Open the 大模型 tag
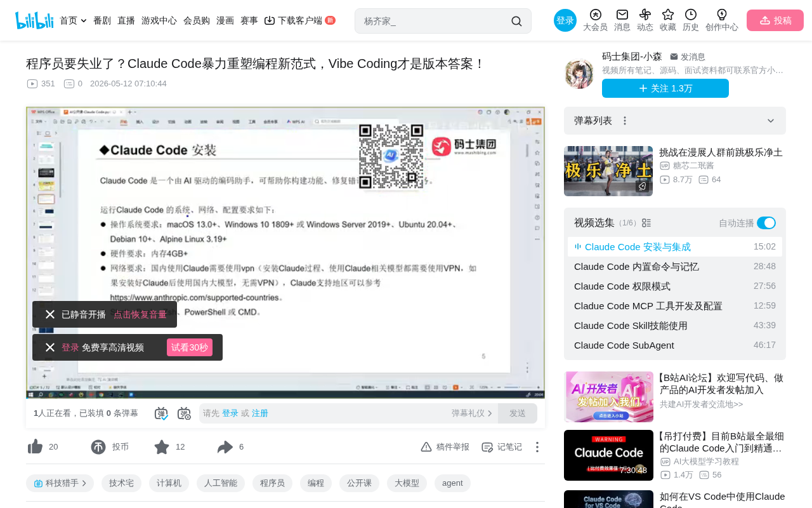Viewport: 812px width, 508px height. (407, 483)
